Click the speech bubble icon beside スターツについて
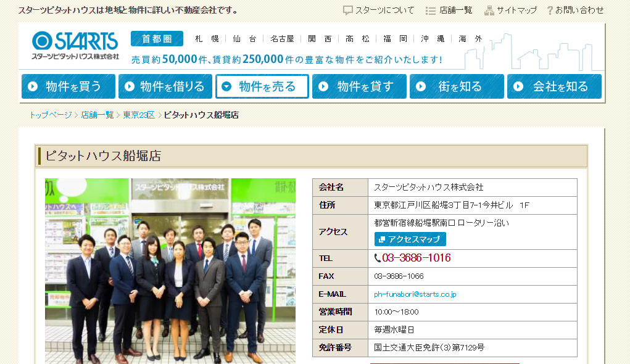The height and width of the screenshot is (364, 630). pos(348,10)
